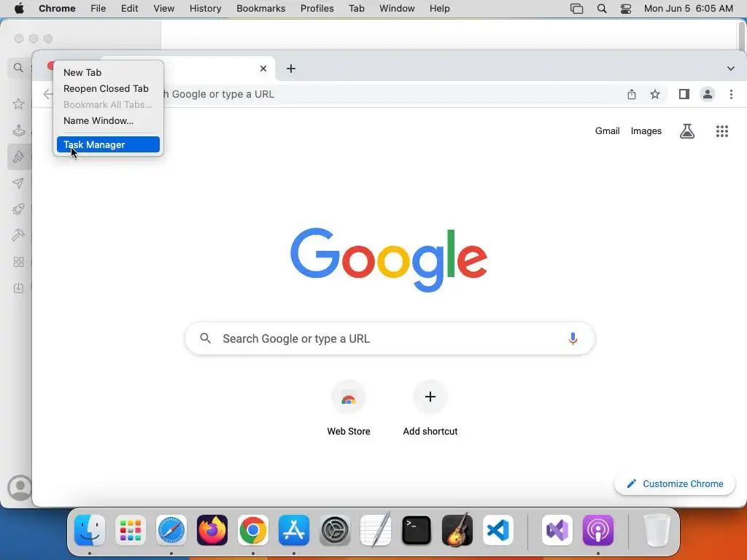
Task: Open account avatar in App Store window
Action: [x=20, y=488]
